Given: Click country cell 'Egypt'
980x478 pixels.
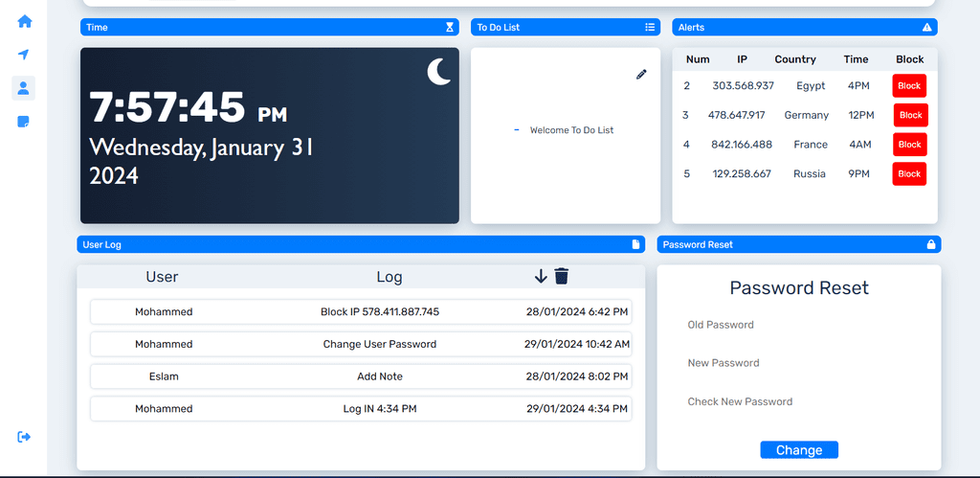Looking at the screenshot, I should [x=811, y=86].
